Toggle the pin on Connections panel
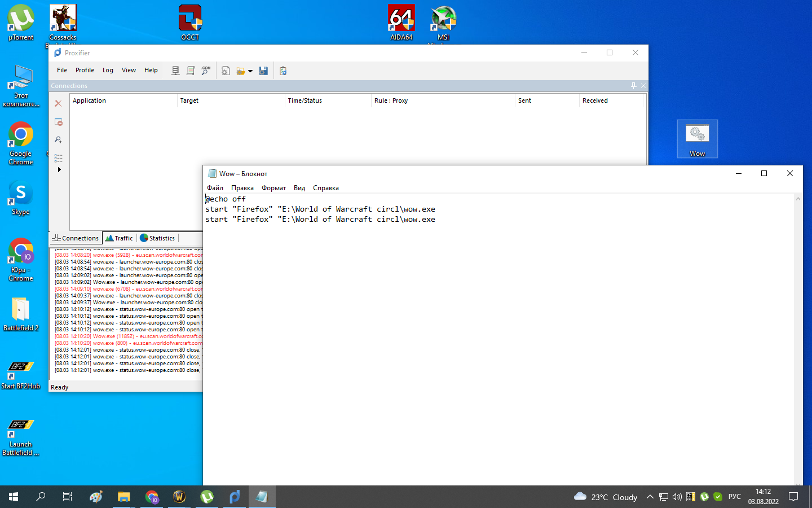The width and height of the screenshot is (812, 508). coord(633,86)
